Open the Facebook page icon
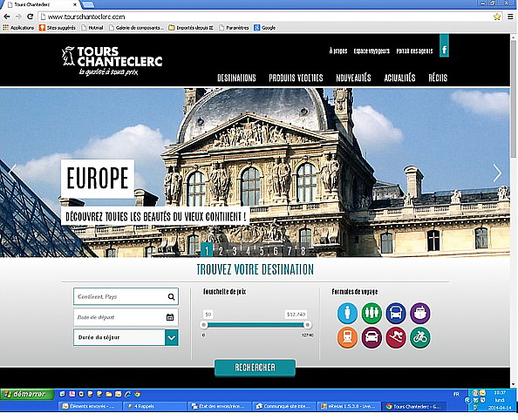 coord(444,46)
